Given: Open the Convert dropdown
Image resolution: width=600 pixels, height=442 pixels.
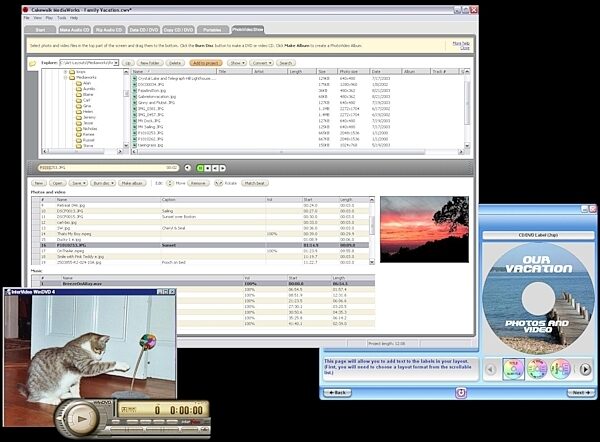Looking at the screenshot, I should click(262, 63).
